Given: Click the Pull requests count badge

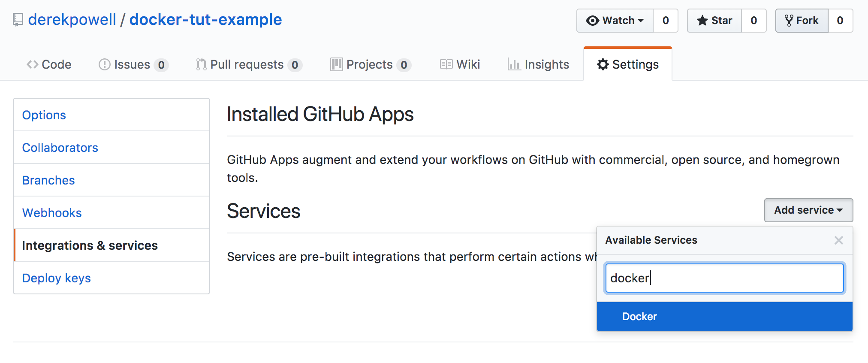Looking at the screenshot, I should click(x=295, y=65).
